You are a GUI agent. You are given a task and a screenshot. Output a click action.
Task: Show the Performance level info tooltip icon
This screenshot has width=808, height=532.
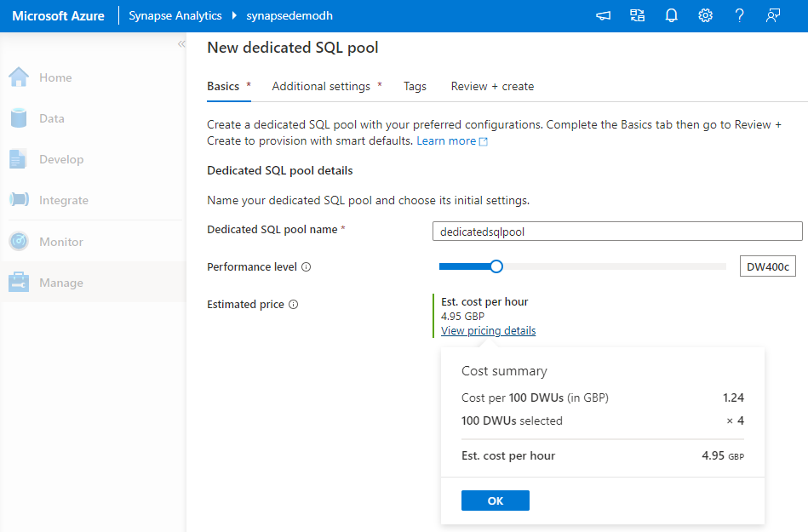(307, 266)
